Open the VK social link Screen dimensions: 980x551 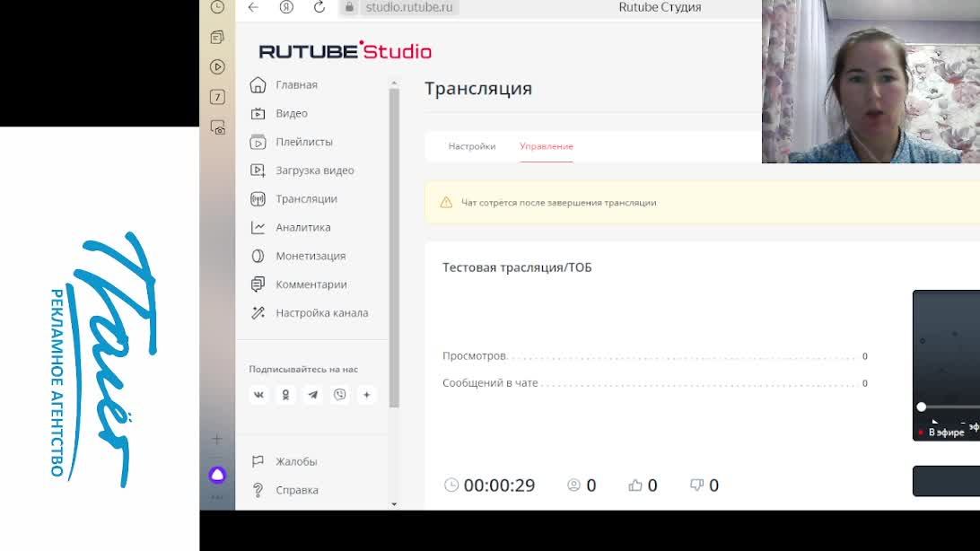tap(258, 395)
